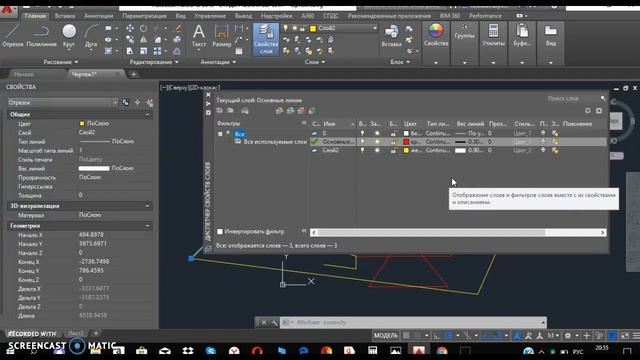The image size is (640, 360).
Task: Click the Mirror tool triangle icon
Action: [x=143, y=40]
